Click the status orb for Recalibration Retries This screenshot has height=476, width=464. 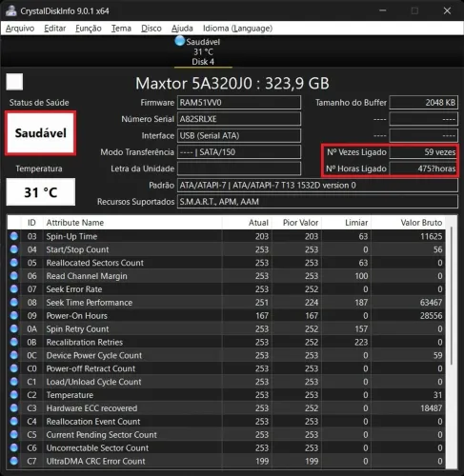(14, 342)
